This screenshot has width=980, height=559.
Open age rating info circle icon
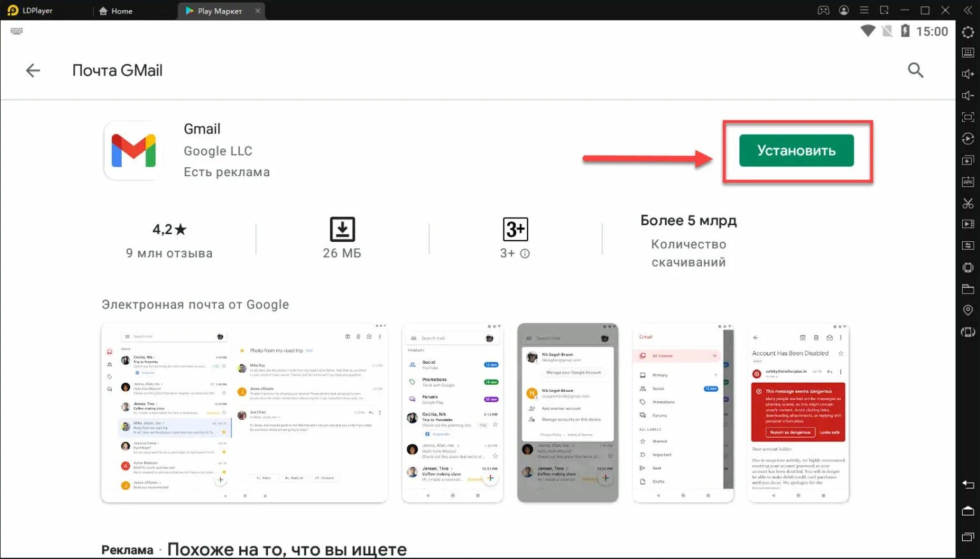point(525,253)
